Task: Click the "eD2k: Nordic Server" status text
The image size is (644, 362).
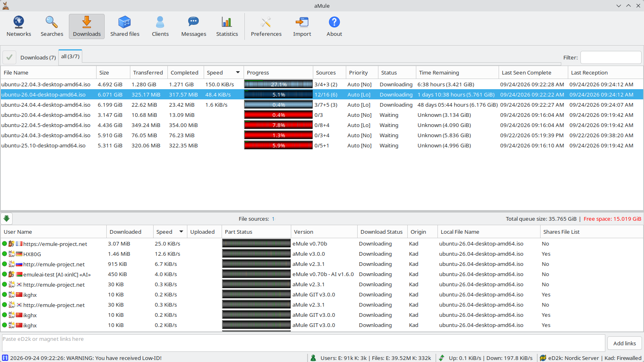Action: 574,358
